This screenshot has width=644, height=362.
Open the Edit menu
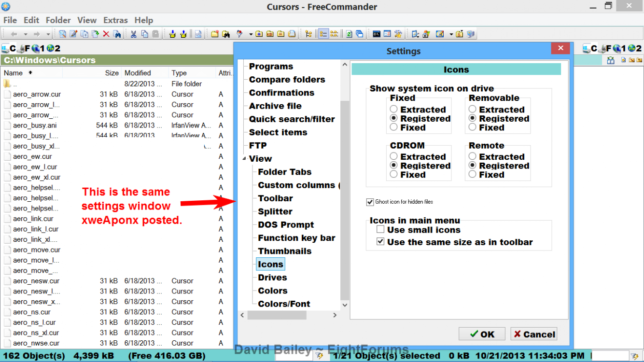pyautogui.click(x=31, y=20)
